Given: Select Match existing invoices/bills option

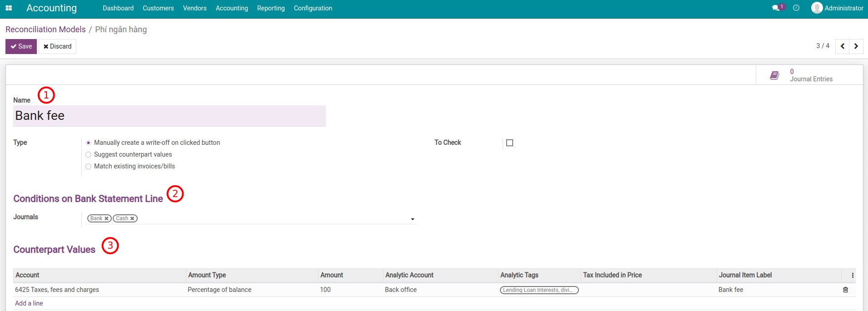Looking at the screenshot, I should (x=89, y=167).
